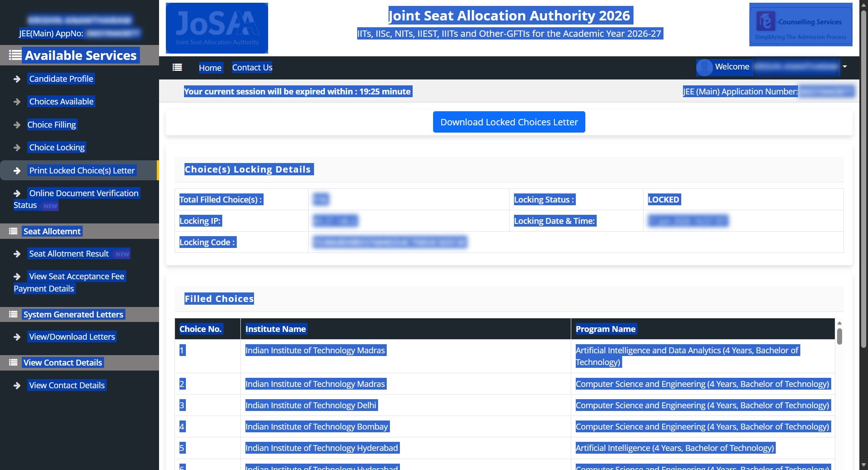868x470 pixels.
Task: Select the Total Filled Choice(s) label
Action: click(x=221, y=199)
